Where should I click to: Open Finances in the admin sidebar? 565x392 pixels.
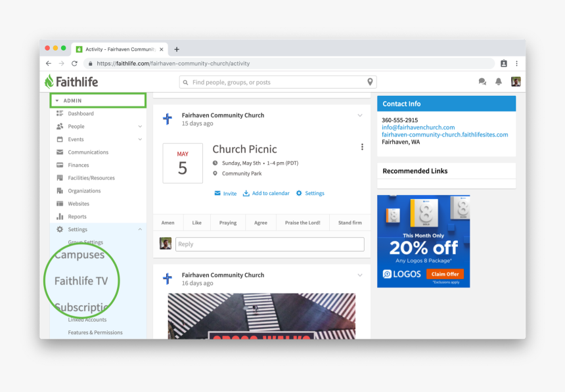tap(78, 165)
